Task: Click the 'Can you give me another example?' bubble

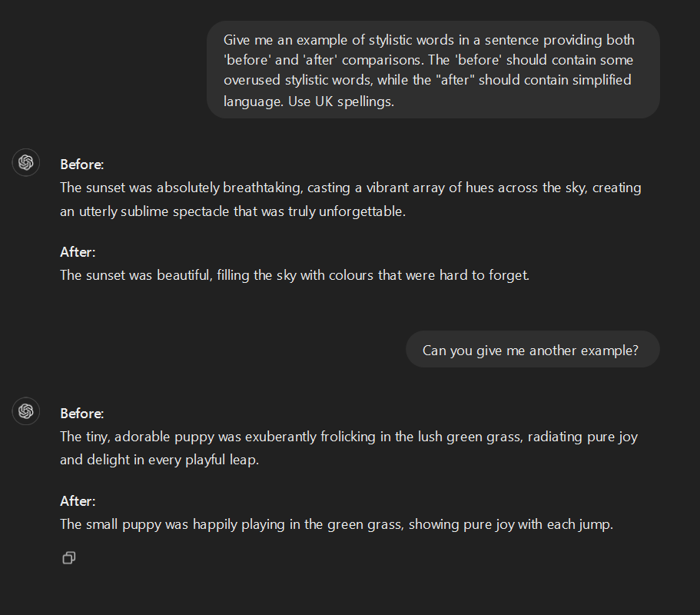Action: pyautogui.click(x=532, y=349)
